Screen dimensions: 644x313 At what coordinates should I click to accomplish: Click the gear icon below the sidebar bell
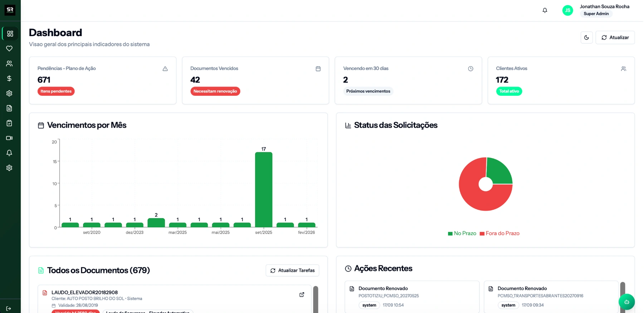tap(9, 168)
